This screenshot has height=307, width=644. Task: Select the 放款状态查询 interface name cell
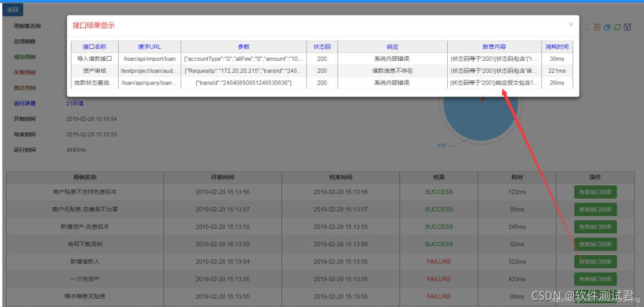coord(94,82)
